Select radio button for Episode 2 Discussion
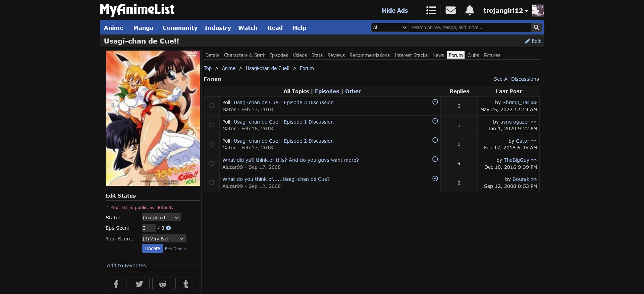This screenshot has width=644, height=294. (212, 144)
